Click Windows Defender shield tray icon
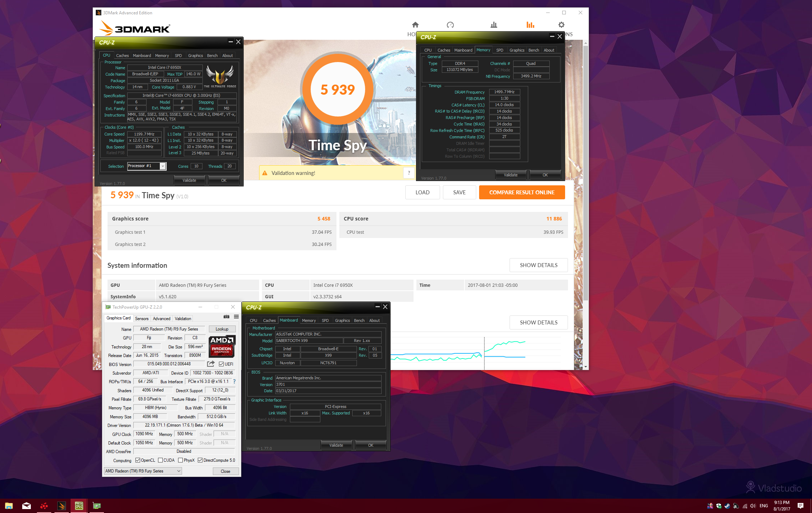 coord(718,506)
